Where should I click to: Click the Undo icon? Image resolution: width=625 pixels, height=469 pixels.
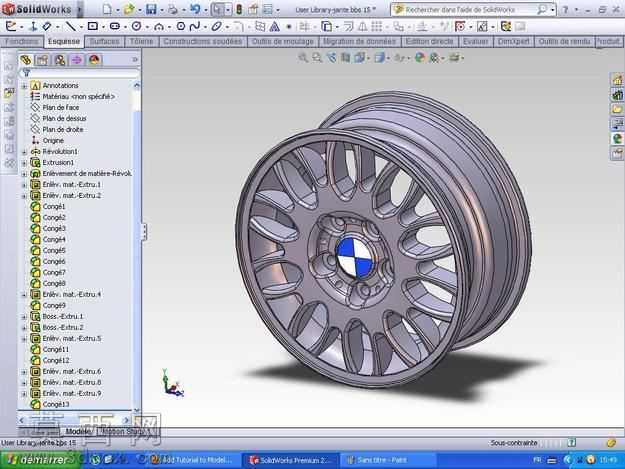195,9
